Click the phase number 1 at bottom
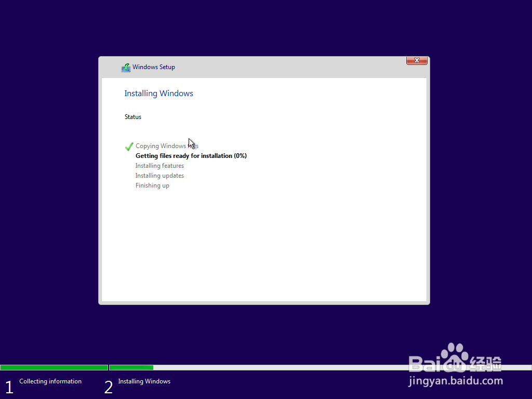The image size is (532, 399). tap(9, 387)
